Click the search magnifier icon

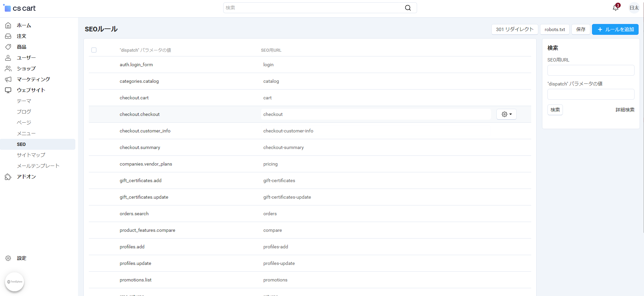click(408, 8)
